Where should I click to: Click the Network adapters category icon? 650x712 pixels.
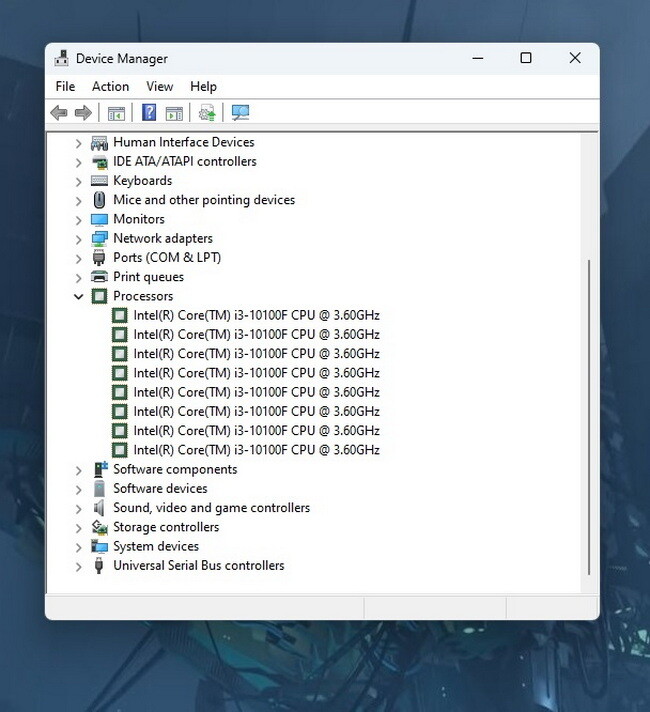99,238
